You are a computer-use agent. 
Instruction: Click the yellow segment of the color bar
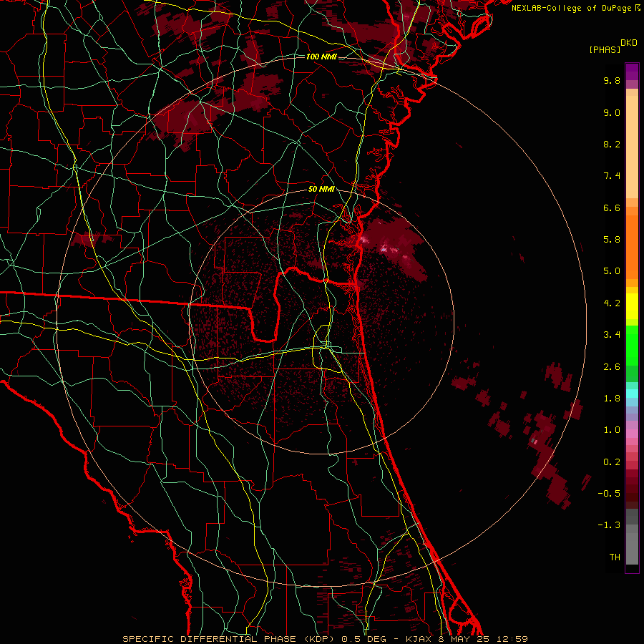point(632,306)
